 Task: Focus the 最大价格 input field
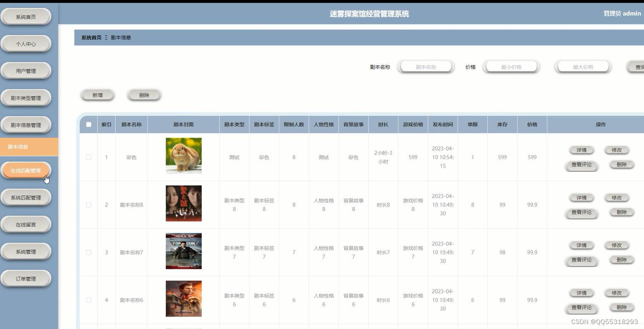pyautogui.click(x=583, y=67)
